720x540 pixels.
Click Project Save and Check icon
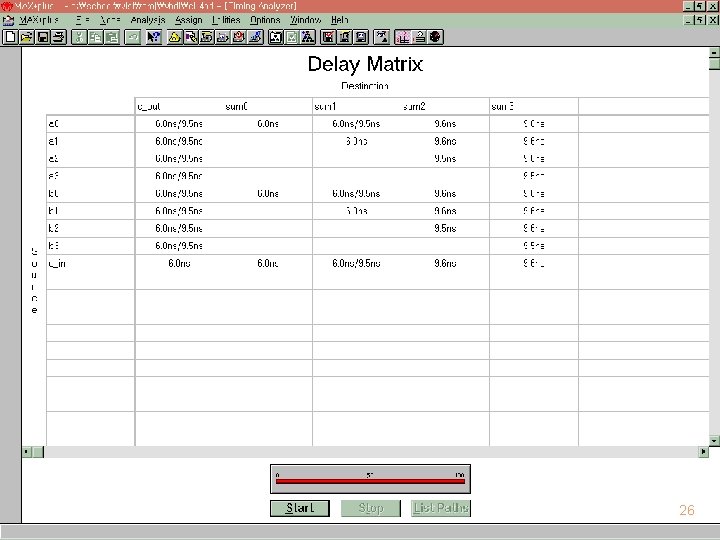click(328, 37)
